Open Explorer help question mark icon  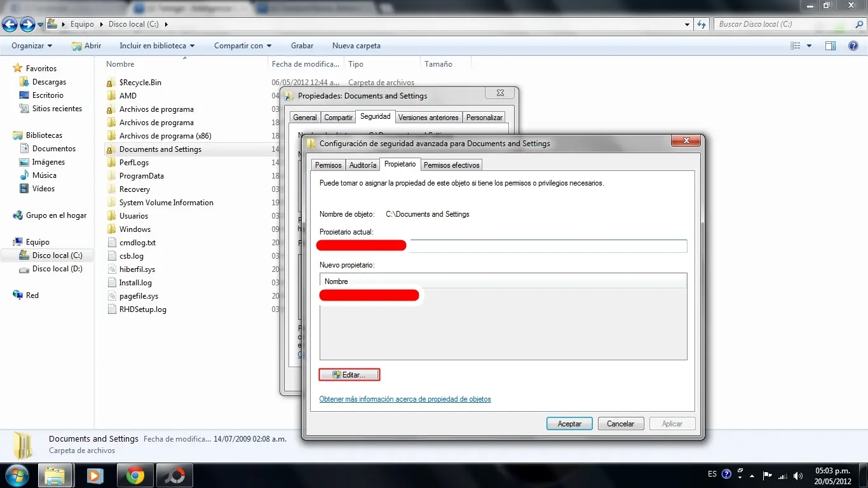click(854, 46)
